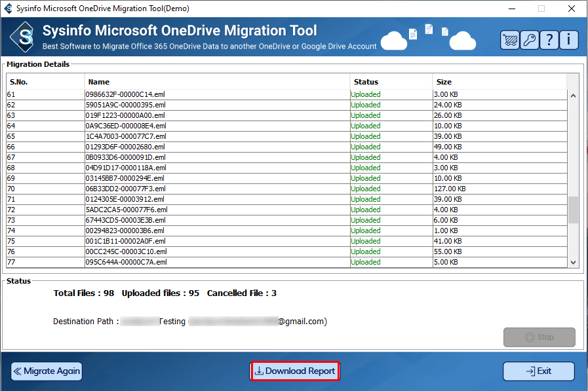The image size is (588, 391).
Task: Sort by the Name column header
Action: pos(216,82)
